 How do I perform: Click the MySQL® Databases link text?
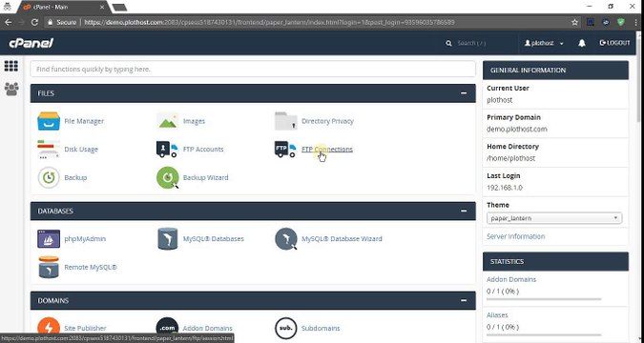[x=214, y=239]
